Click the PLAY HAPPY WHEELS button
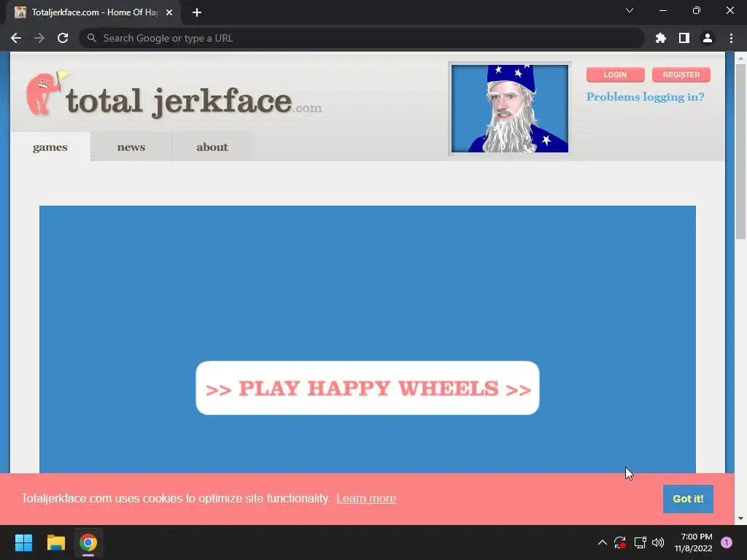The image size is (747, 560). coord(368,388)
